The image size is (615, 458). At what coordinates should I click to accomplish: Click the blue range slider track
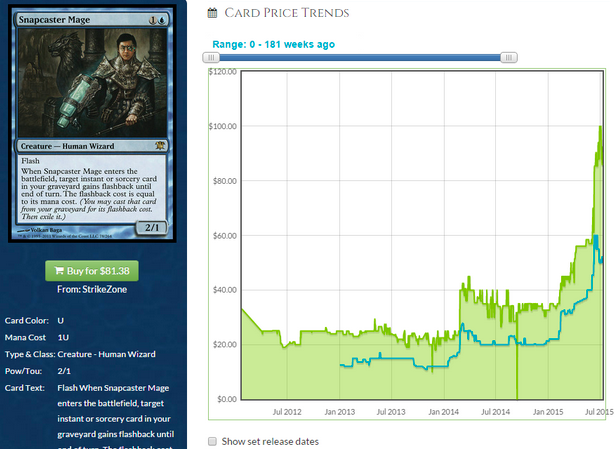tap(360, 58)
